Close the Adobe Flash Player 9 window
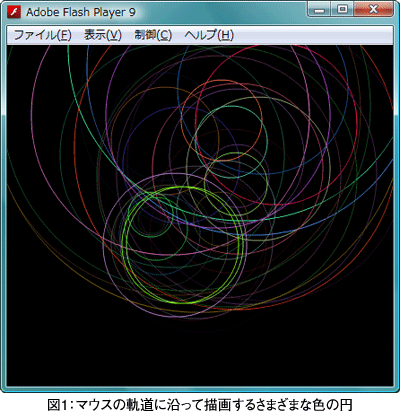Screen dimensions: 400x415 click(373, 10)
